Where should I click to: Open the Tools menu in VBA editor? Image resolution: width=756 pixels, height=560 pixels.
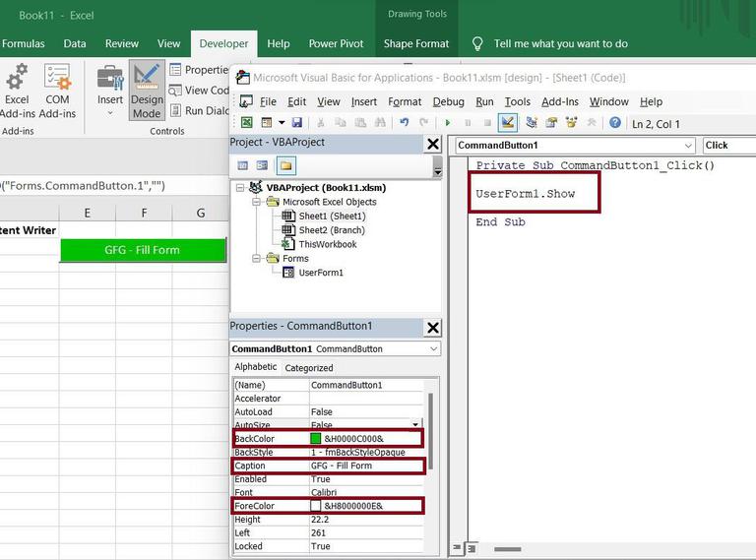(x=518, y=101)
